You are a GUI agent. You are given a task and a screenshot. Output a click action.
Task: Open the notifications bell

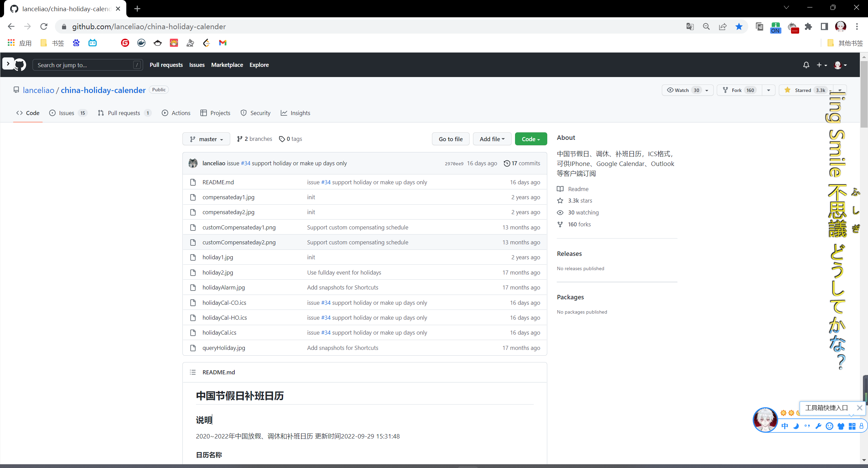806,65
